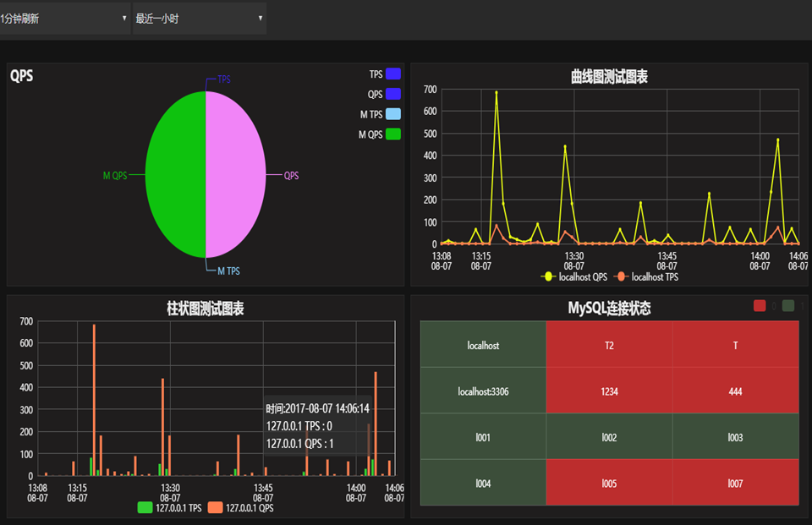The height and width of the screenshot is (525, 812).
Task: Toggle the M TPS light blue legend swatch
Action: [x=393, y=114]
